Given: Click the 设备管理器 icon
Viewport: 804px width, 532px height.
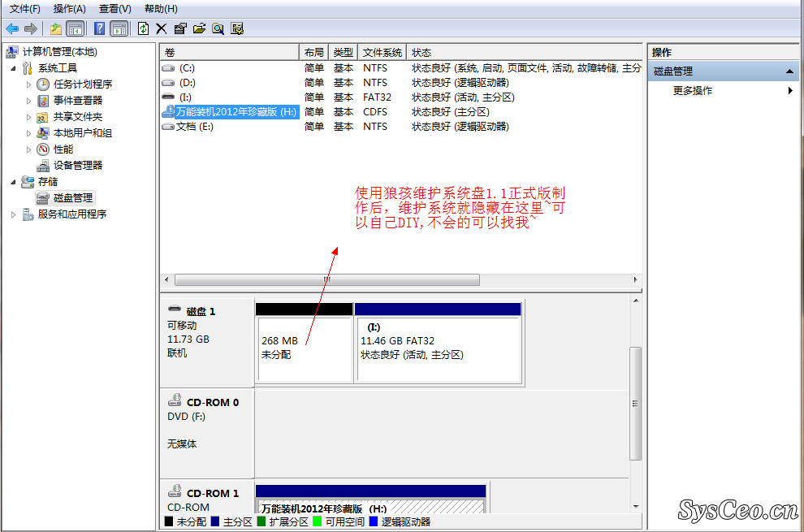Looking at the screenshot, I should tap(43, 166).
